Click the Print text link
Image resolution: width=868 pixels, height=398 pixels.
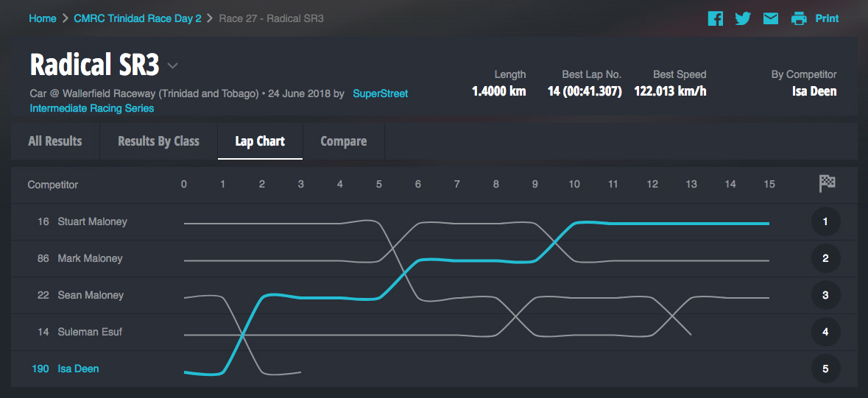coord(827,18)
